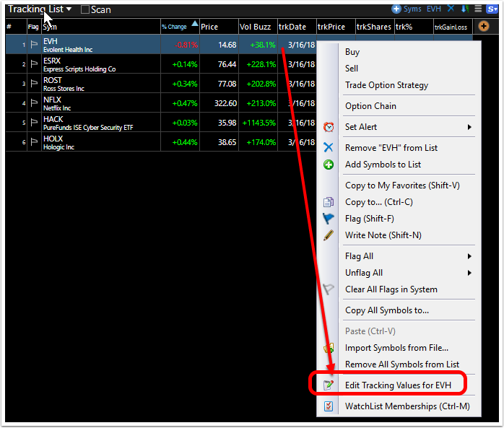
Task: Choose Buy from the context menu
Action: coord(352,52)
